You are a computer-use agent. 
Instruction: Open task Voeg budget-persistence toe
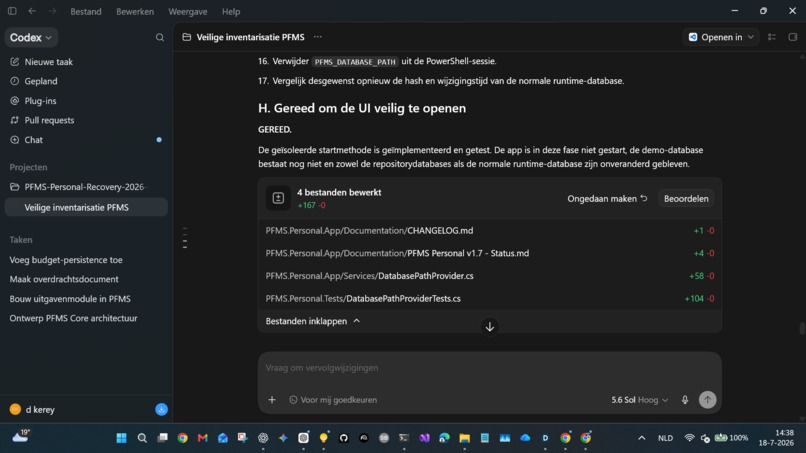tap(66, 260)
